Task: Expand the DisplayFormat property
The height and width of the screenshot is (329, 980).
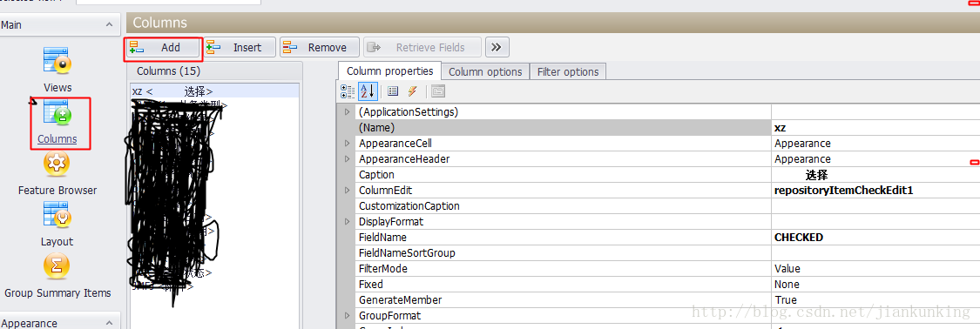Action: [348, 222]
